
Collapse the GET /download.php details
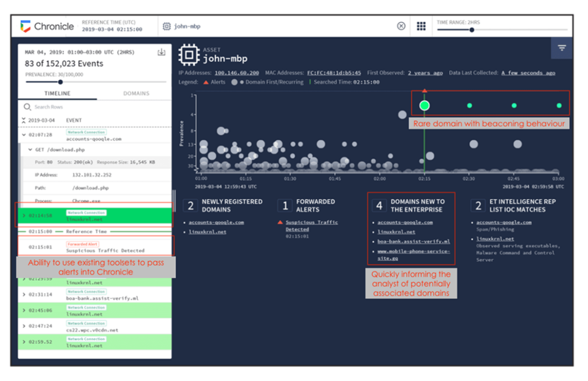(30, 150)
